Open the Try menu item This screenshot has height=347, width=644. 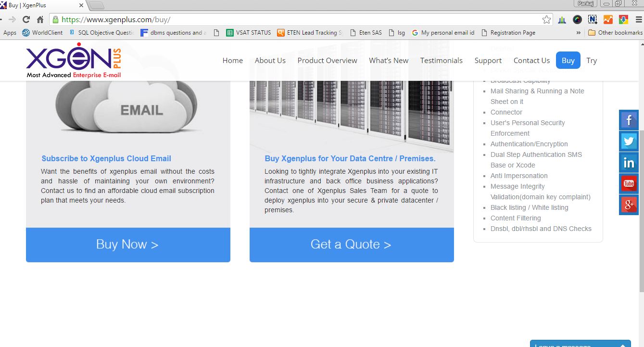coord(592,61)
